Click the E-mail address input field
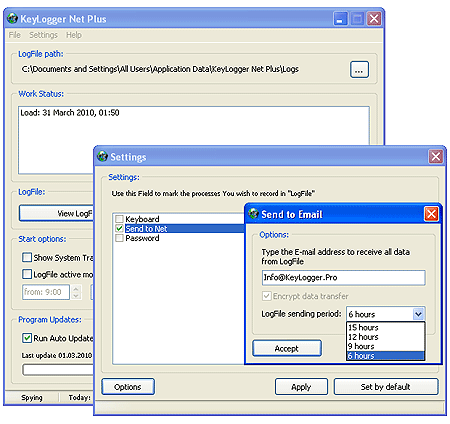Viewport: 450px width, 424px height. [343, 278]
